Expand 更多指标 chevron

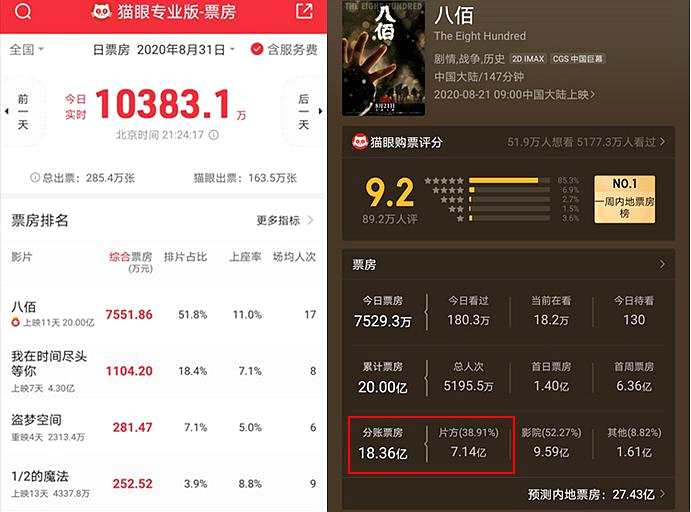pyautogui.click(x=311, y=220)
